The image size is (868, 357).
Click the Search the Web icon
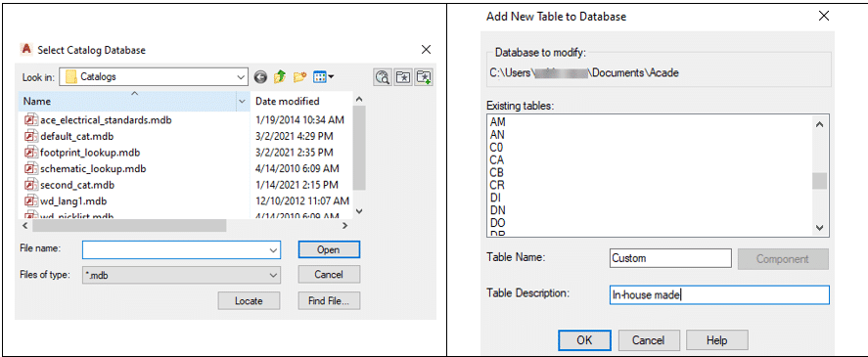point(382,77)
